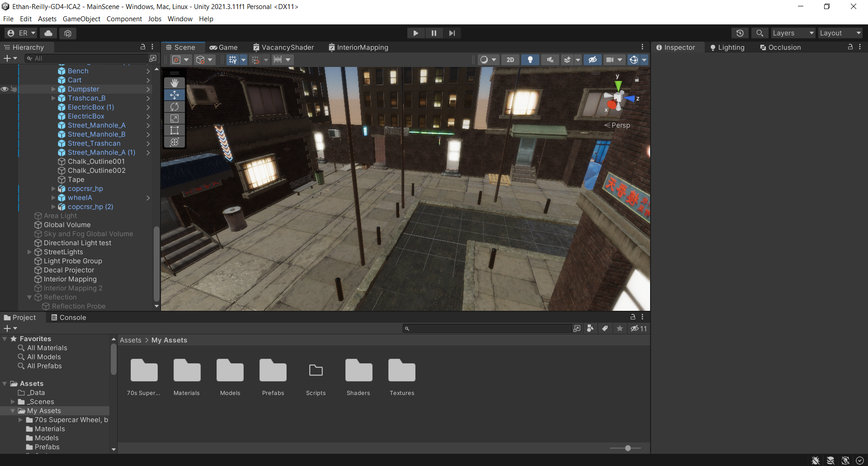Screen dimensions: 868x466
Task: Open the Undo History icon
Action: coord(740,33)
